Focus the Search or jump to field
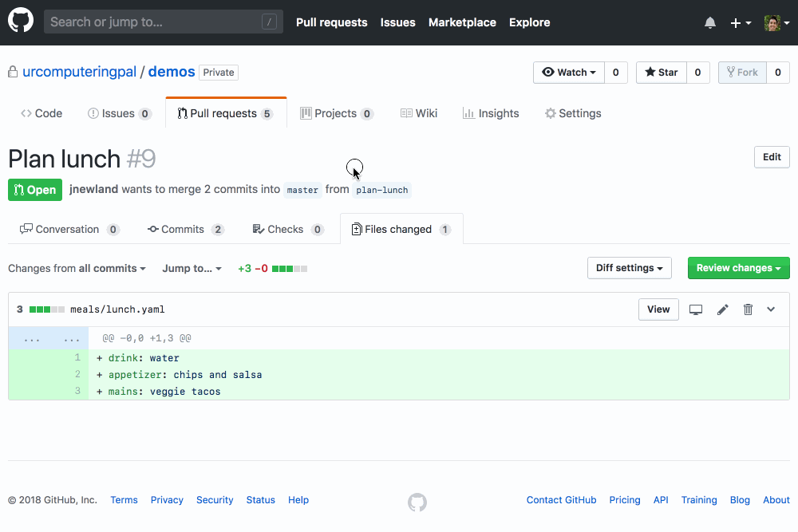This screenshot has width=798, height=532. point(152,22)
